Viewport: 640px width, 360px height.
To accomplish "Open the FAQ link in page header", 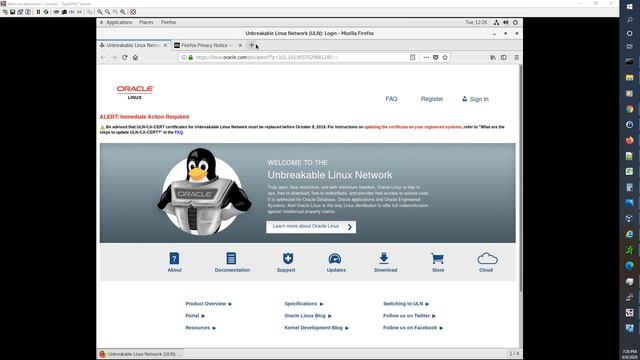I will coord(391,99).
